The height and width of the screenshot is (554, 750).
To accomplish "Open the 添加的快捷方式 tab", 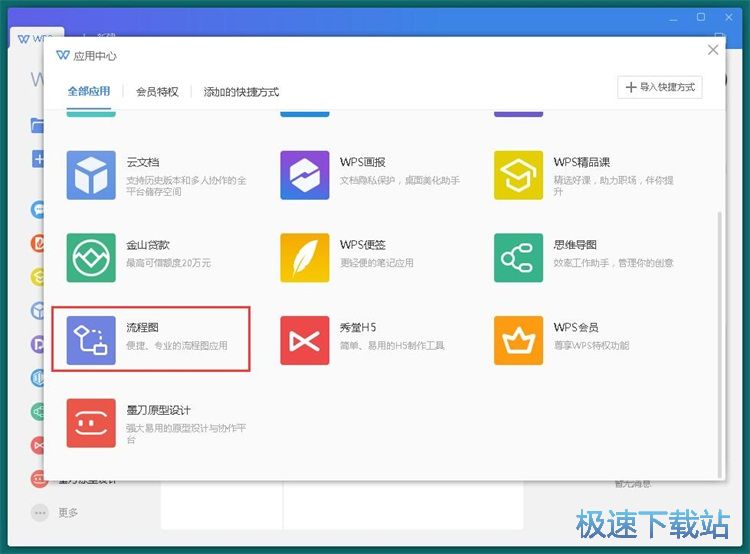I will 241,92.
